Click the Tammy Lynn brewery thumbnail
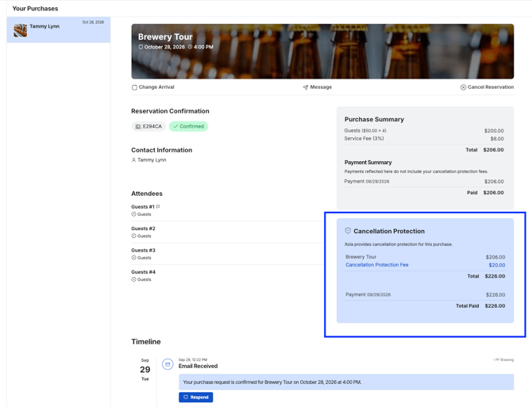This screenshot has width=532, height=407. coord(21,30)
